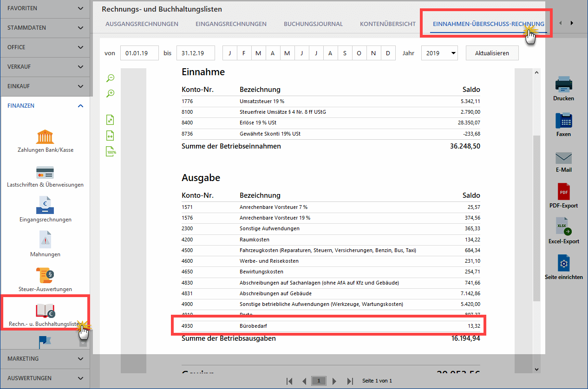Viewport: 588px width, 389px height.
Task: Go to the last report page
Action: (x=350, y=381)
